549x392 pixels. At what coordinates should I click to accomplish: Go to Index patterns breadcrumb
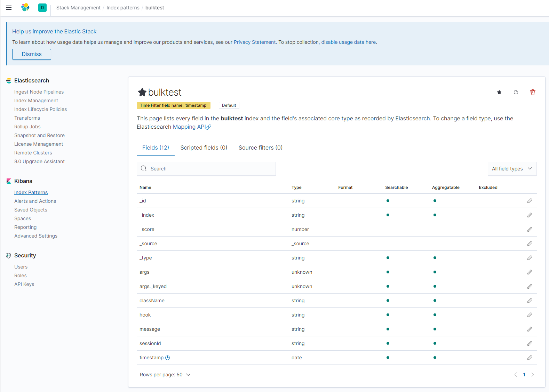coord(123,8)
